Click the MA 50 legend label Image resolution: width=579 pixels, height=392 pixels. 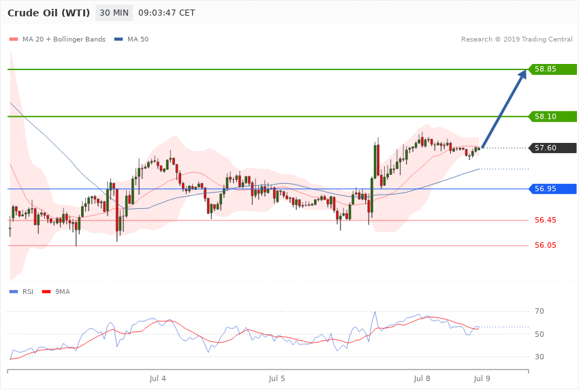tap(138, 39)
